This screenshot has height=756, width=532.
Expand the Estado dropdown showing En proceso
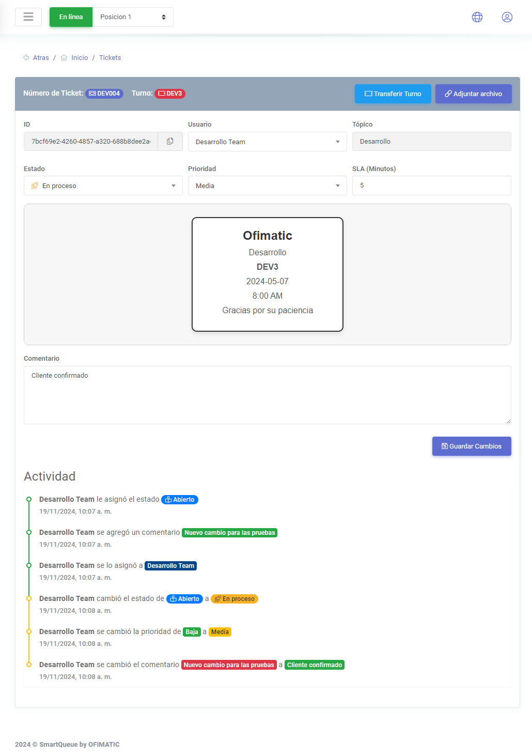click(x=103, y=186)
